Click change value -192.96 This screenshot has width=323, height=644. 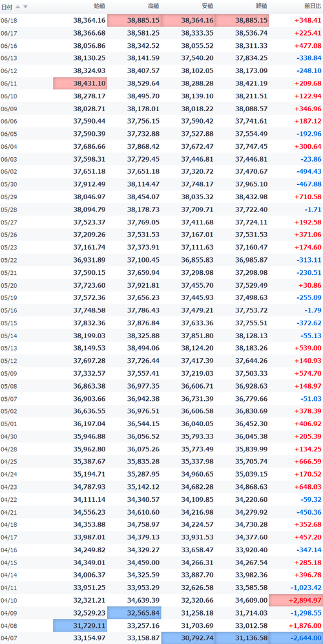(309, 133)
